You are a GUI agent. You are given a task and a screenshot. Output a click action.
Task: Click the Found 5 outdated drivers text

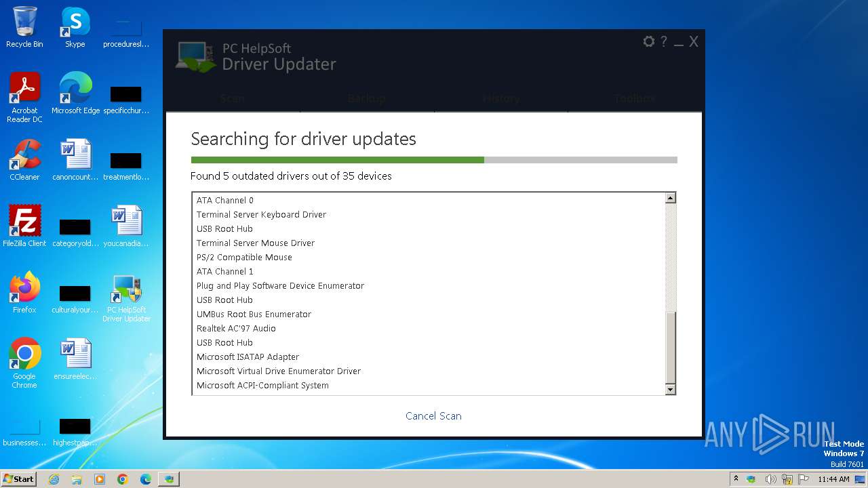point(291,176)
